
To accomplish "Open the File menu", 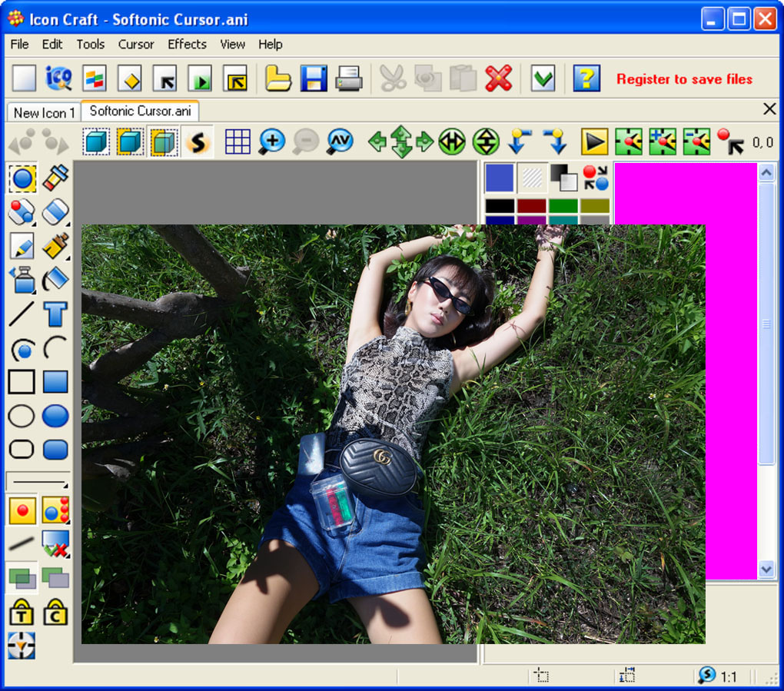I will (19, 45).
